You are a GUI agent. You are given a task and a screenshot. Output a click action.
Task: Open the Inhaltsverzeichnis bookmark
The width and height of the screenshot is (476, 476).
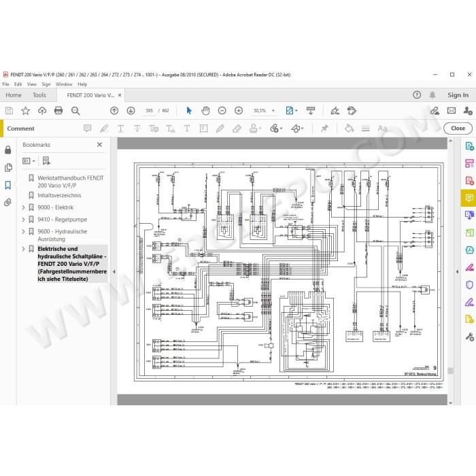coord(59,195)
